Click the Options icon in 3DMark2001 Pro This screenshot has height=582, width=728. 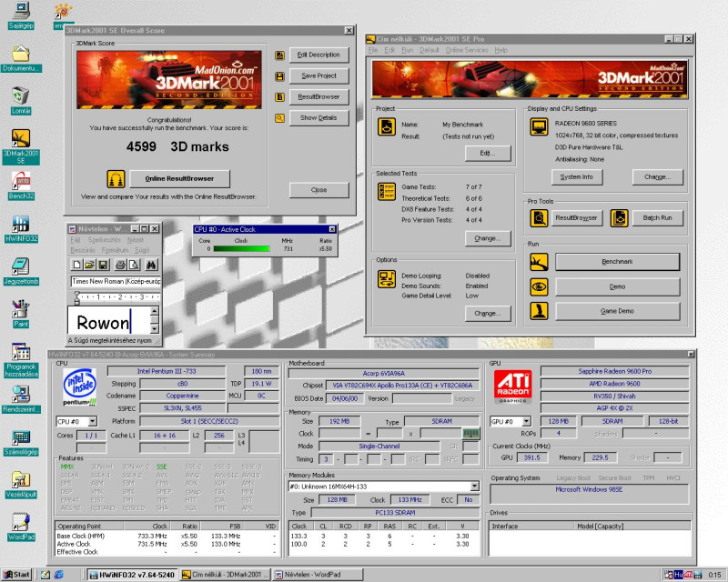386,279
